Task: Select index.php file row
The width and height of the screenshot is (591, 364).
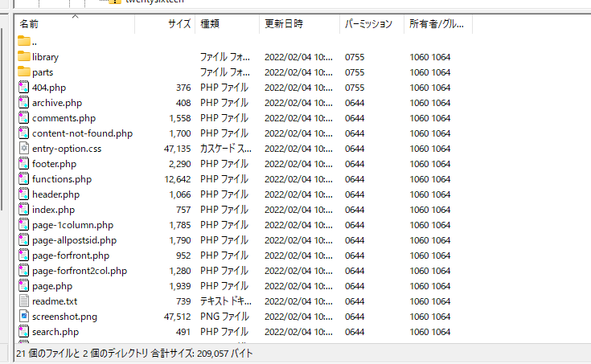Action: [x=53, y=210]
